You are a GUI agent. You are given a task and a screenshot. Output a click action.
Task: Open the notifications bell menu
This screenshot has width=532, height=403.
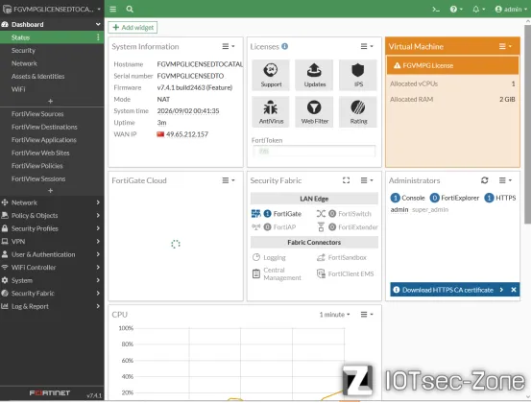click(478, 10)
